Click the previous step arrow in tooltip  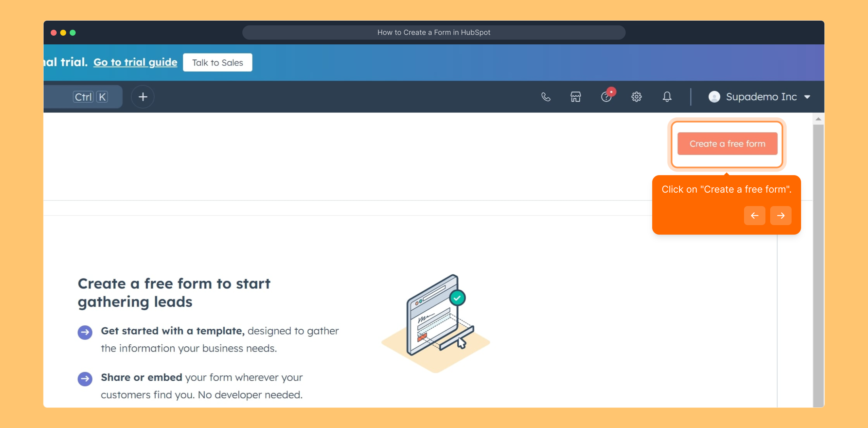(754, 216)
